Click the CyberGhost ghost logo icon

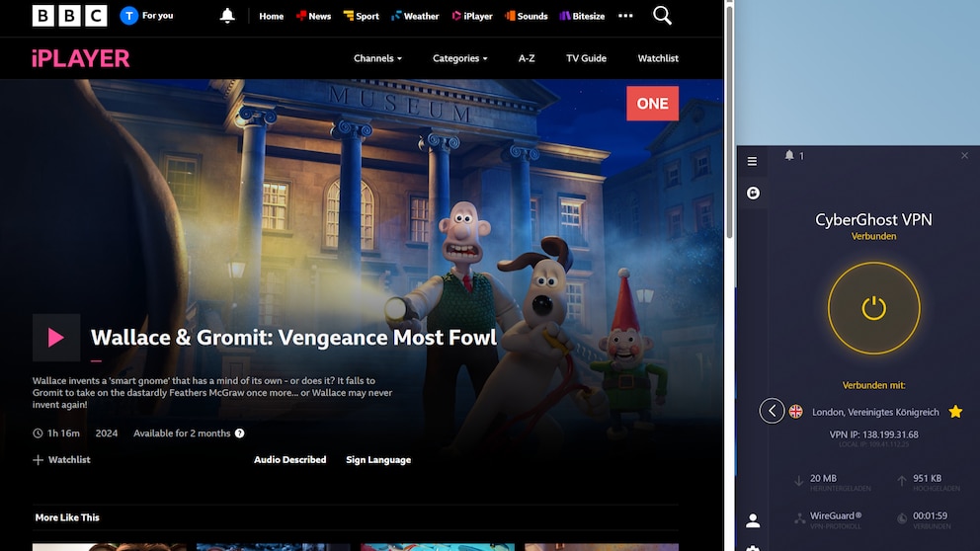click(x=753, y=193)
